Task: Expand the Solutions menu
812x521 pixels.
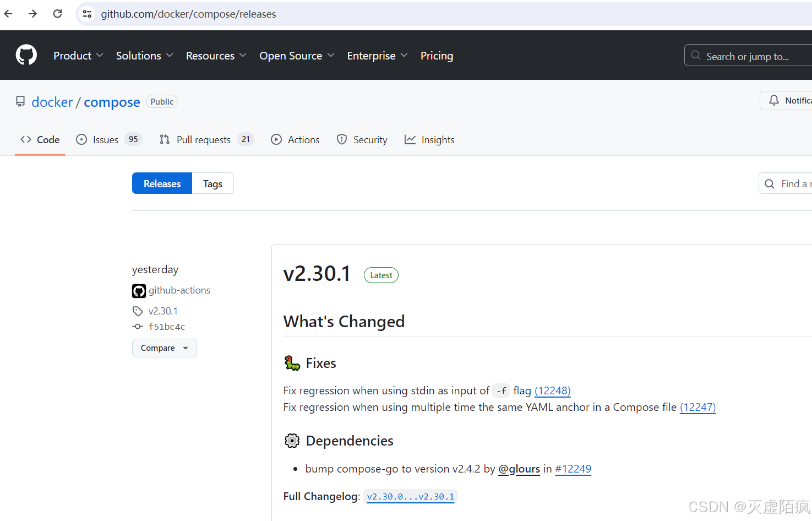Action: (x=144, y=56)
